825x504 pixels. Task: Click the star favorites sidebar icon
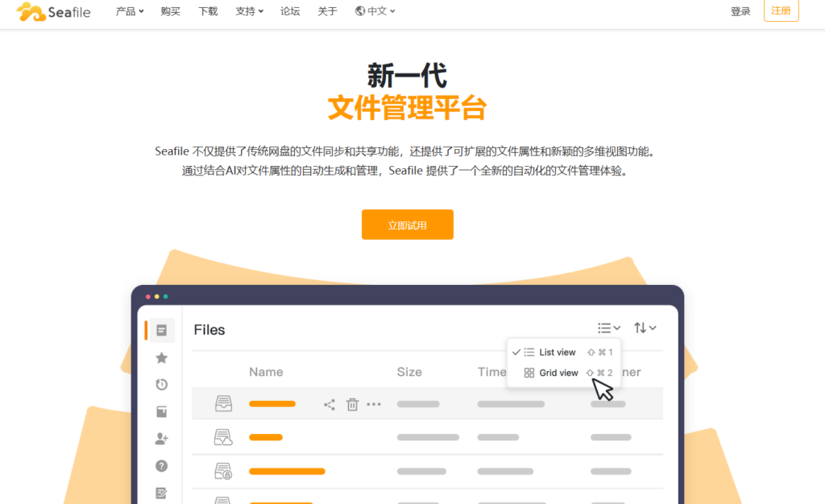point(161,358)
